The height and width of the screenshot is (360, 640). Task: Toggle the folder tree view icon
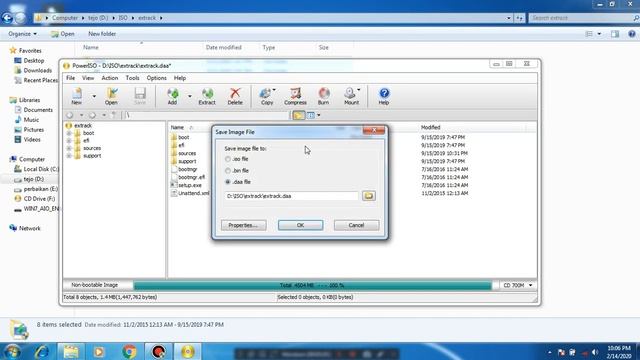click(298, 115)
